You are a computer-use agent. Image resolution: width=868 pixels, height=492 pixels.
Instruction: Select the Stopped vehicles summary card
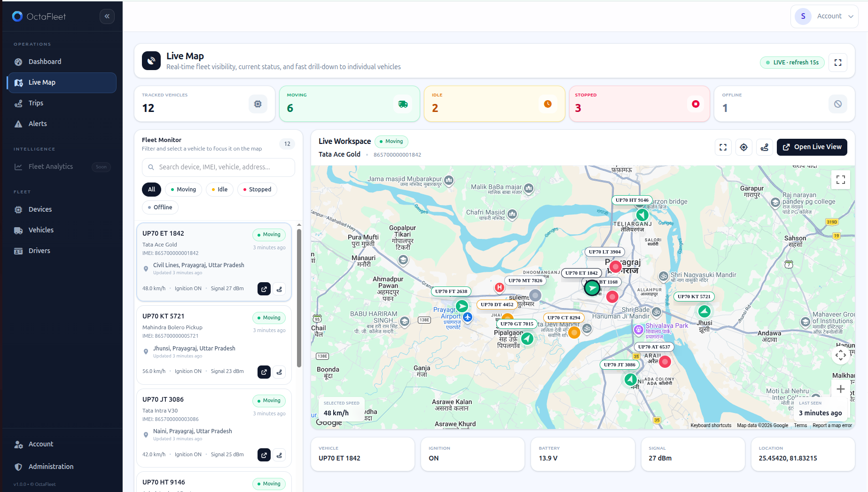640,104
